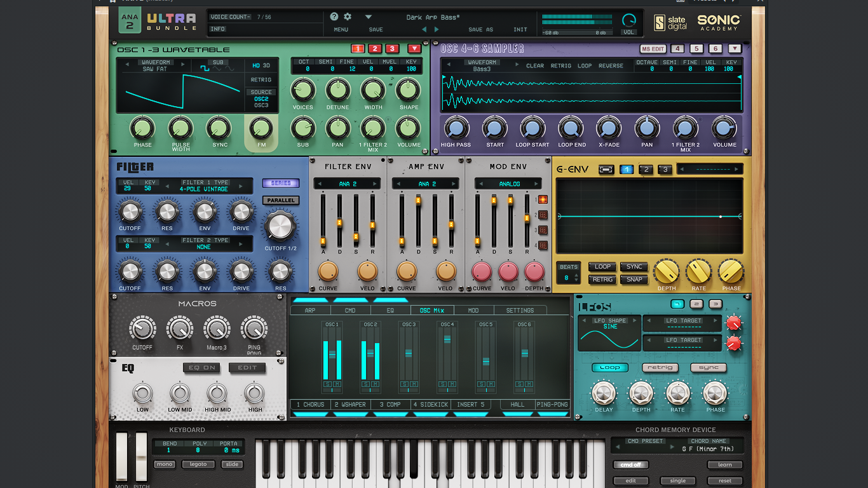The image size is (868, 488).
Task: Select the next preset arrow icon
Action: coord(437,29)
